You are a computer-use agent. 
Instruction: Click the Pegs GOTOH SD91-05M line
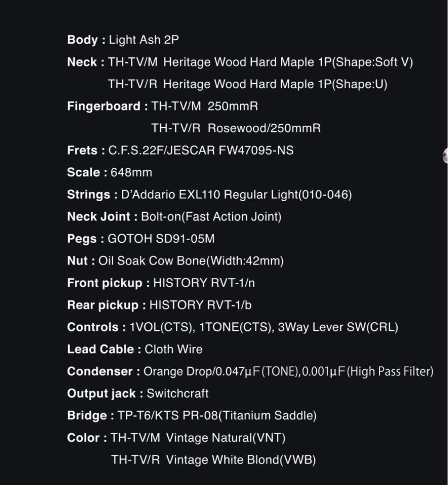coord(141,239)
